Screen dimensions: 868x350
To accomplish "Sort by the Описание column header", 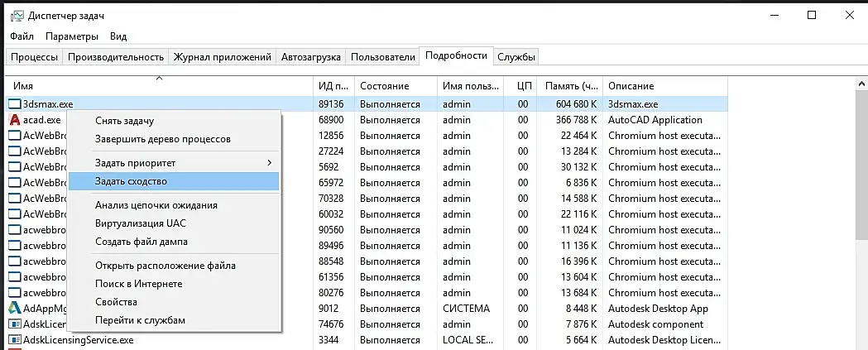I will pos(665,86).
